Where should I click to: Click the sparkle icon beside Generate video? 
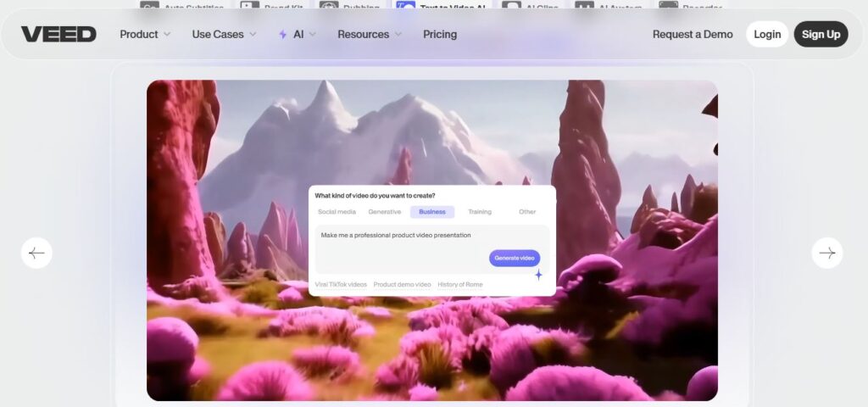click(538, 275)
